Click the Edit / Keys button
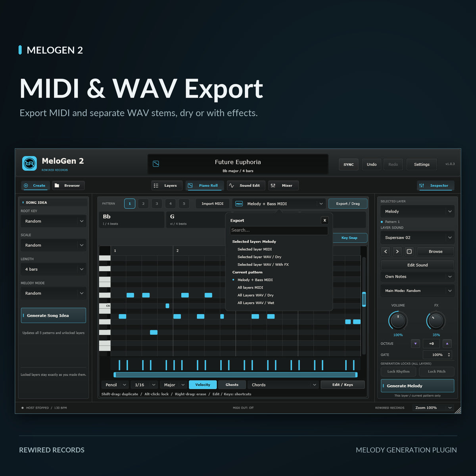The image size is (476, 476). pyautogui.click(x=343, y=384)
